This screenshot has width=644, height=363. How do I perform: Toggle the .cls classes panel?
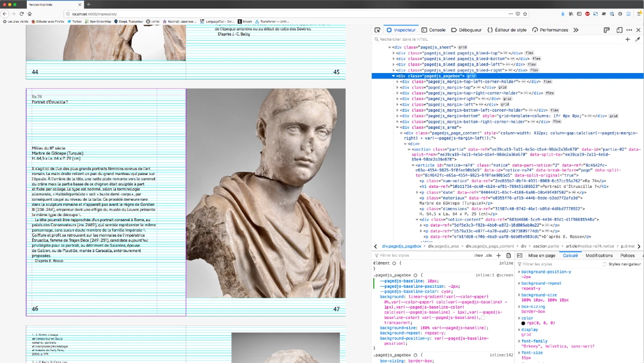pyautogui.click(x=488, y=256)
